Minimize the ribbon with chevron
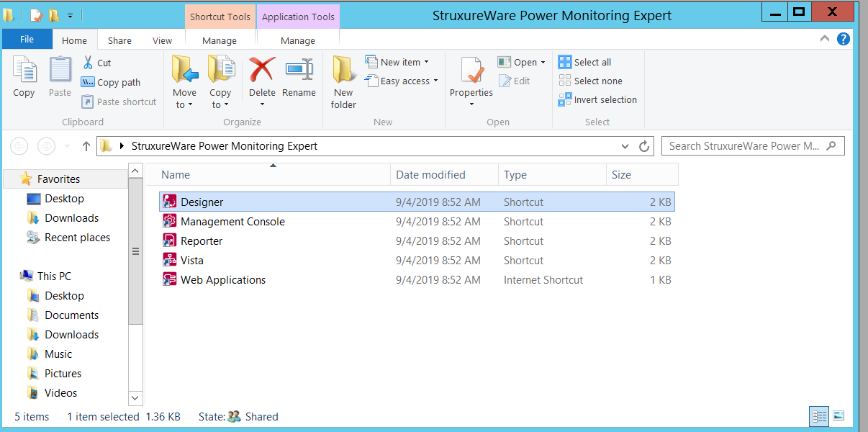The height and width of the screenshot is (432, 868). point(825,39)
